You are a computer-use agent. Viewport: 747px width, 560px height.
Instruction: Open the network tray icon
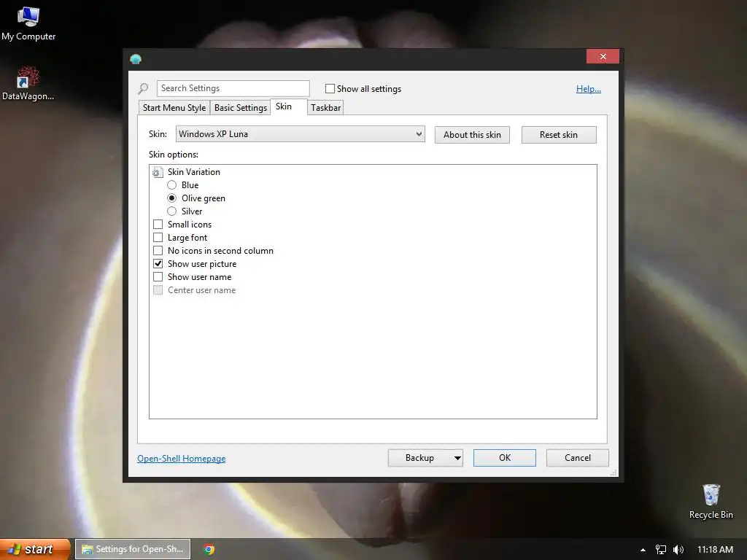pyautogui.click(x=661, y=550)
